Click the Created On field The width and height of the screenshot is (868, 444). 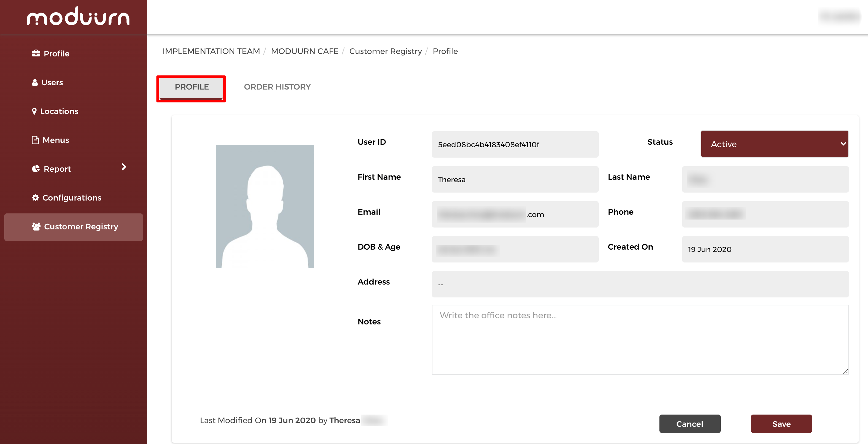click(x=765, y=250)
